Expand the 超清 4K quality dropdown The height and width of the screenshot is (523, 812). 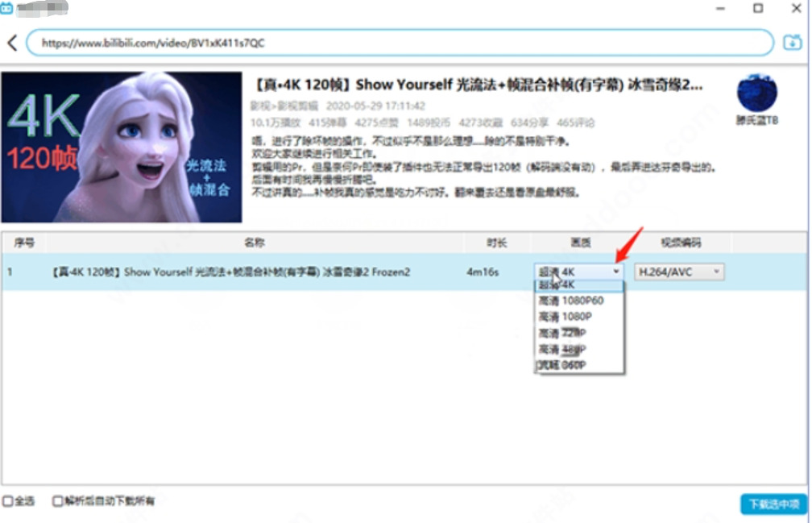pos(578,272)
